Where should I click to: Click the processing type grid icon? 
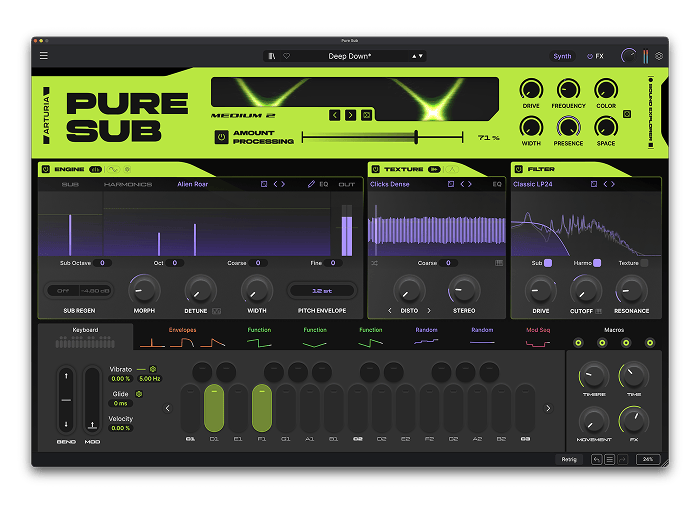point(367,115)
